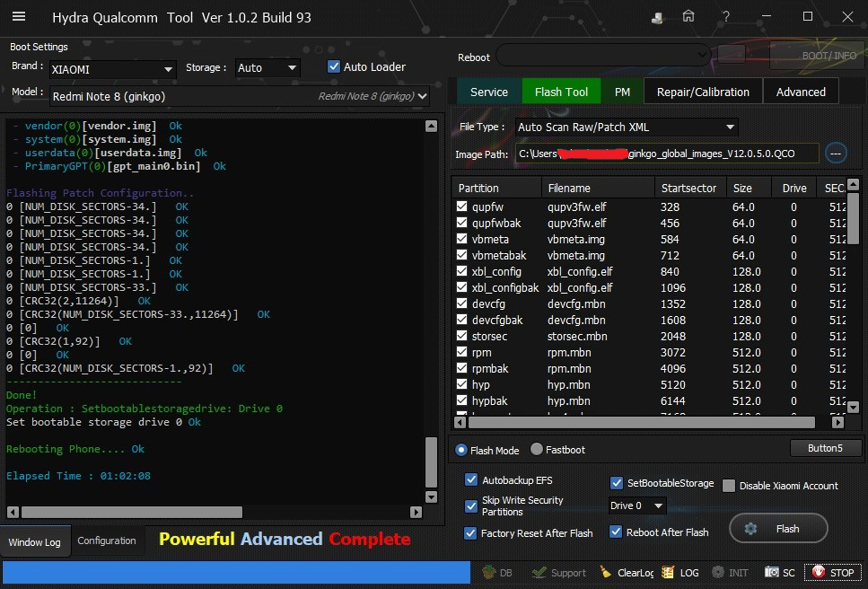Click the device driver icon beside home
Screen dimensions: 868x589
657,18
